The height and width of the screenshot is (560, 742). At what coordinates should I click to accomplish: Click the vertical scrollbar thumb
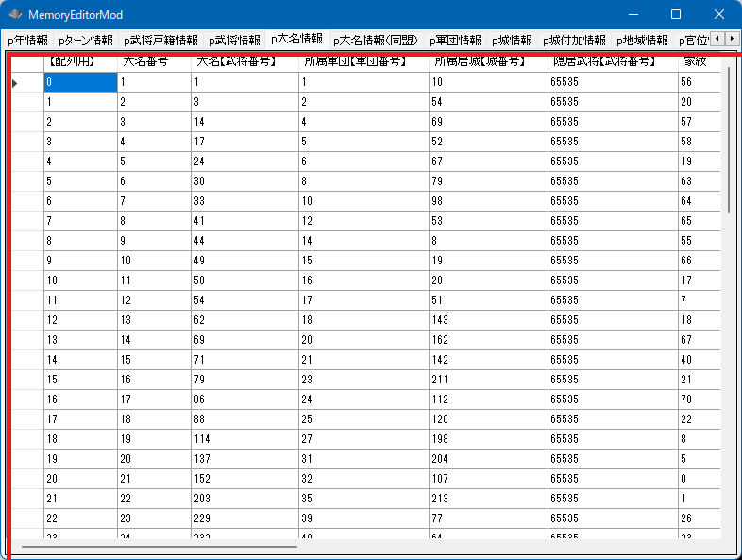(728, 142)
